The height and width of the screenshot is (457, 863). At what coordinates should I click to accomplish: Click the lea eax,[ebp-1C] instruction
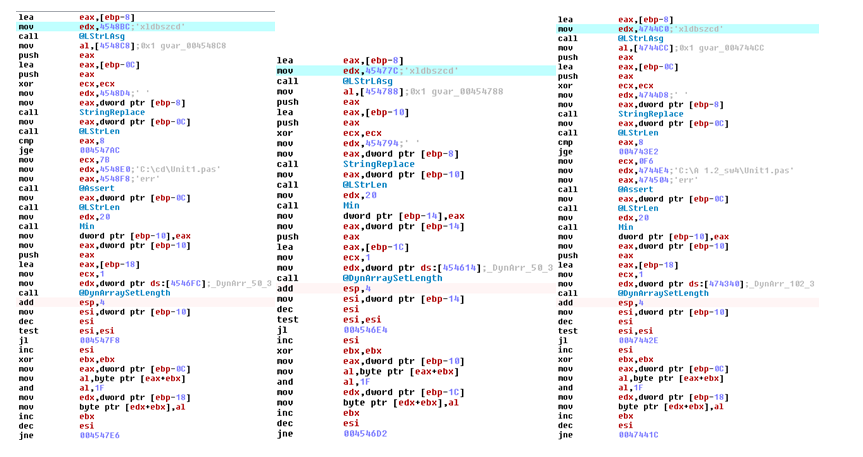coord(372,247)
